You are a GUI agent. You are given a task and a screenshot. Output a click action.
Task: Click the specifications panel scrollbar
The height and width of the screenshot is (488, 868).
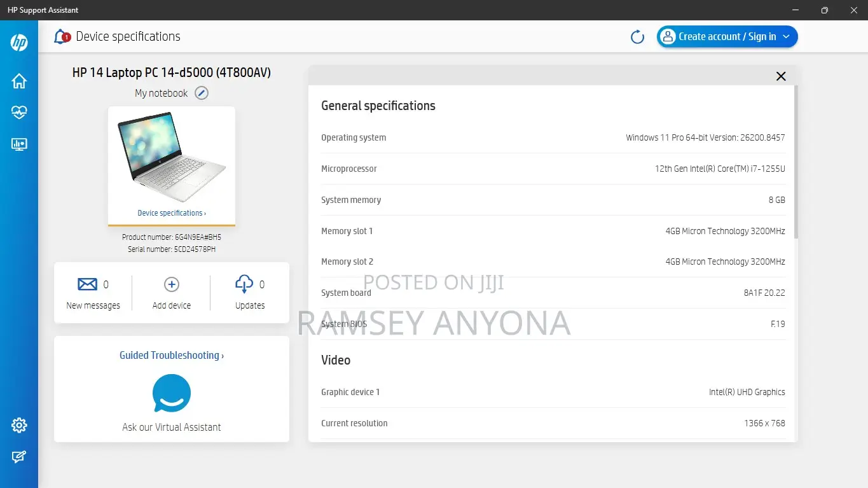click(x=796, y=162)
